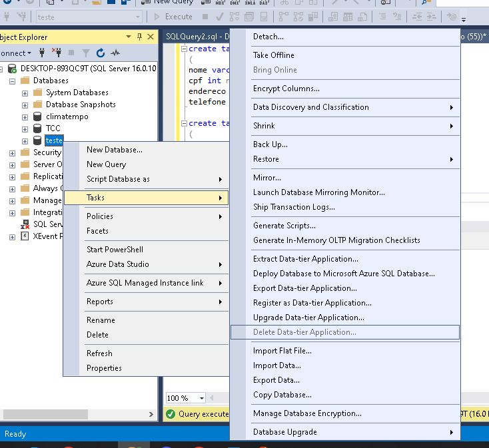Click the Stop square in Object Explorer toolbar
The image size is (489, 448).
[71, 53]
